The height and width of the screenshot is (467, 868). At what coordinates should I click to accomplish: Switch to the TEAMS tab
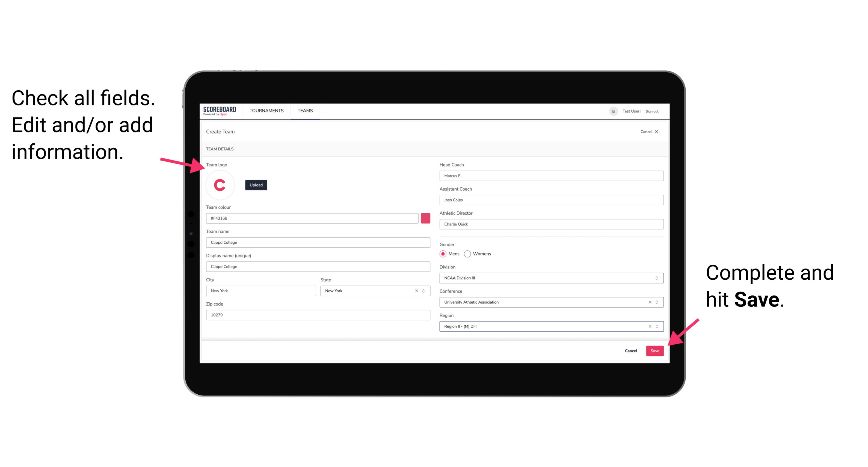click(305, 110)
